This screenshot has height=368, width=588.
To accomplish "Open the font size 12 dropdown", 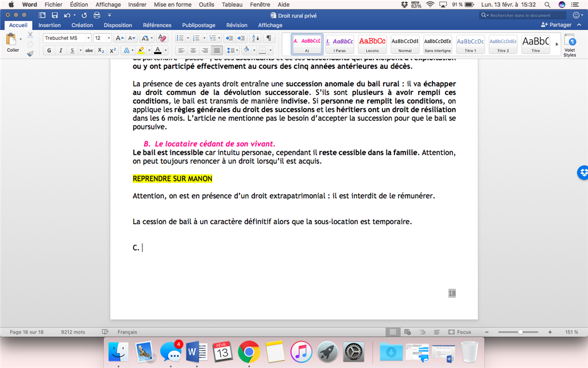I will coord(109,38).
